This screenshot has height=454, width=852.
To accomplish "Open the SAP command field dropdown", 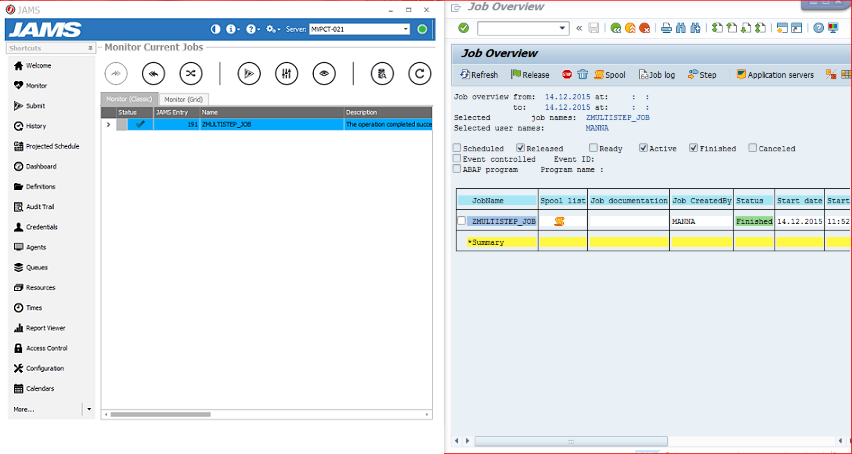I will click(x=563, y=28).
